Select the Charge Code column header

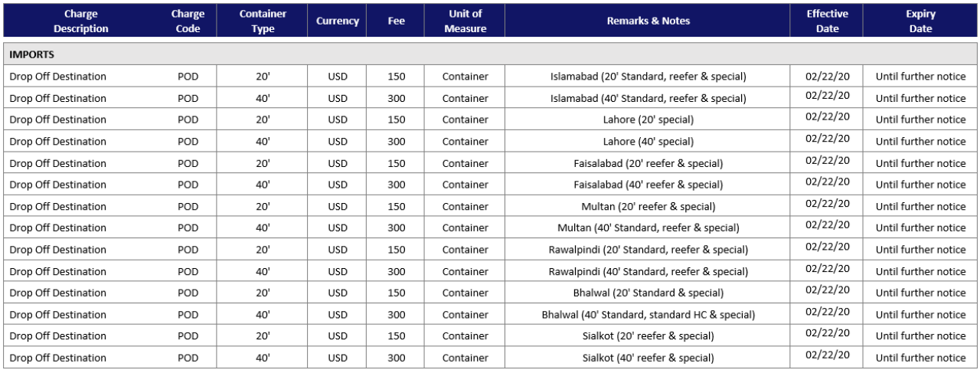coord(188,21)
